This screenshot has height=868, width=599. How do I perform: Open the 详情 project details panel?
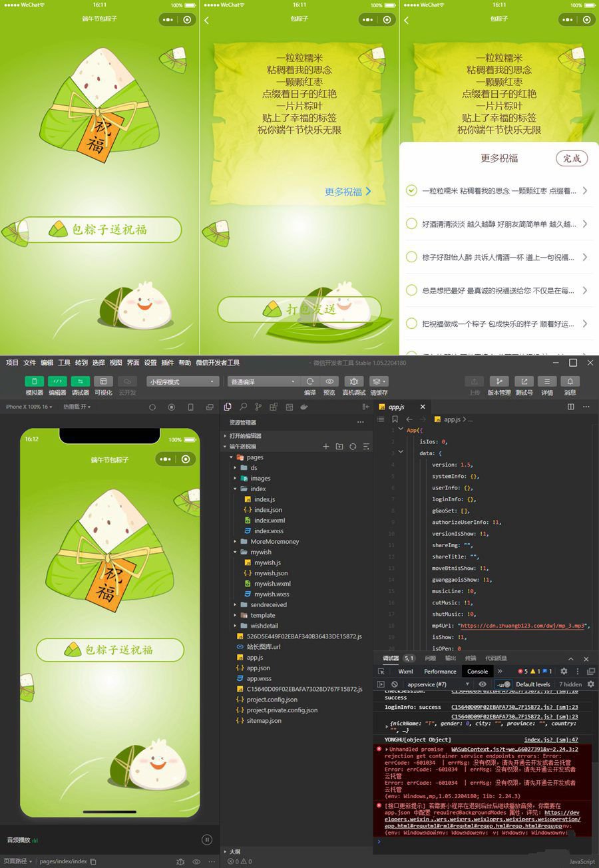546,381
